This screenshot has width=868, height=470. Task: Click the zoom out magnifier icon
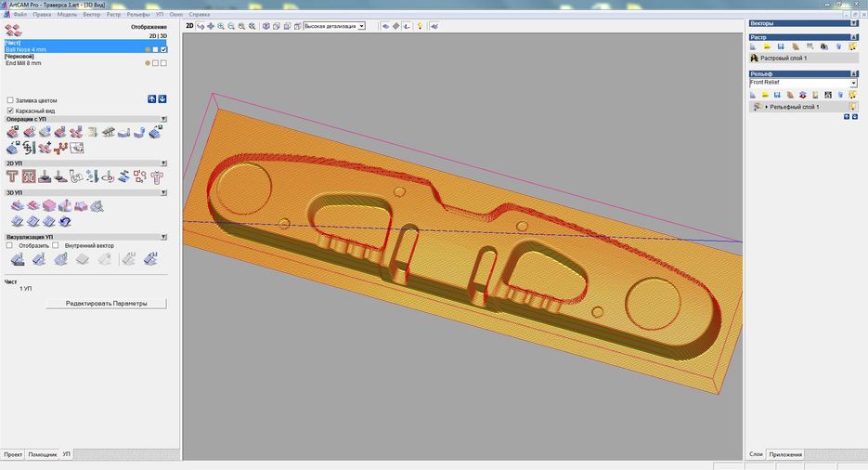[x=231, y=26]
